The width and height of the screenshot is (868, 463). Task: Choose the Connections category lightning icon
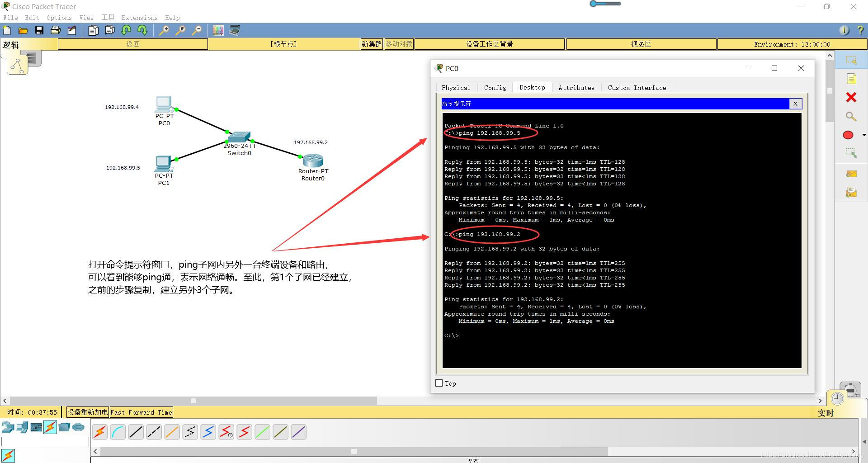pyautogui.click(x=50, y=427)
